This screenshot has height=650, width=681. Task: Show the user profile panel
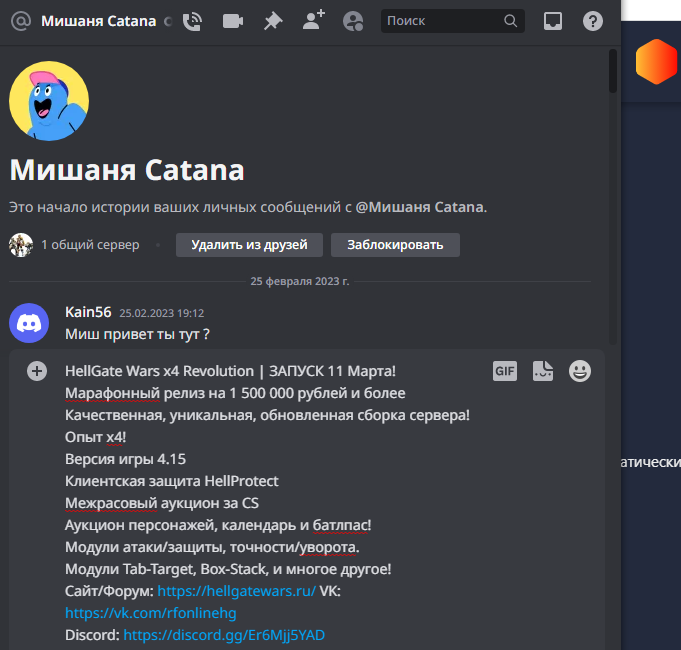pyautogui.click(x=353, y=21)
